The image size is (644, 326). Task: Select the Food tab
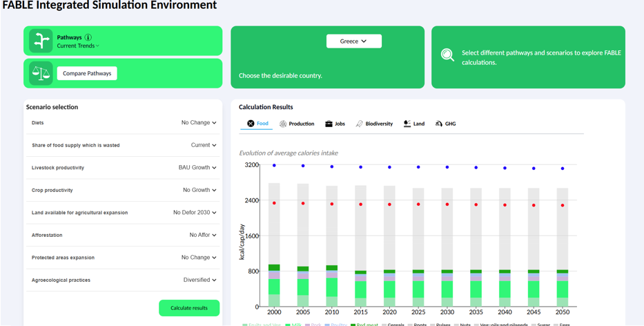point(258,124)
